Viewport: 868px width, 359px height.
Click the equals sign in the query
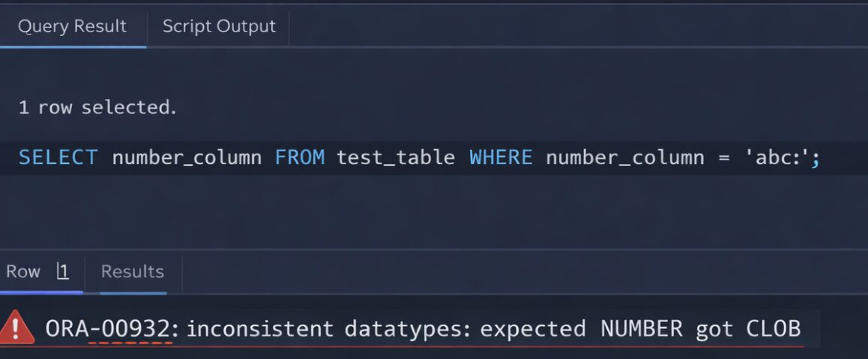click(x=721, y=157)
